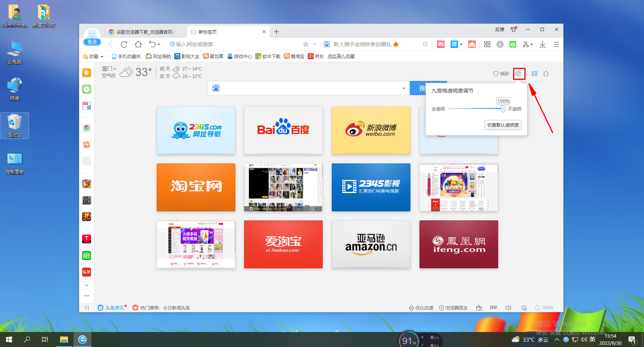Open 手机收藏夹 bookmark
The width and height of the screenshot is (644, 347).
[x=126, y=56]
